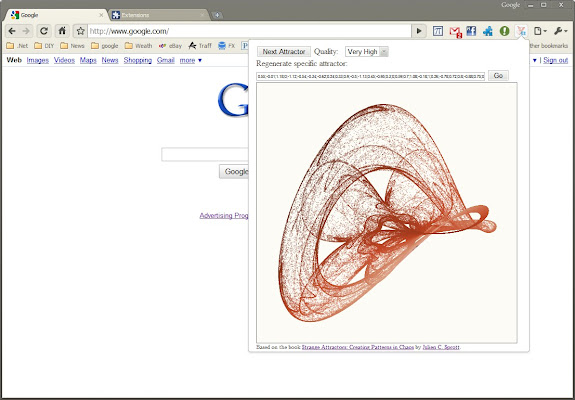Image resolution: width=575 pixels, height=400 pixels.
Task: Go back with the back arrow button
Action: (12, 31)
